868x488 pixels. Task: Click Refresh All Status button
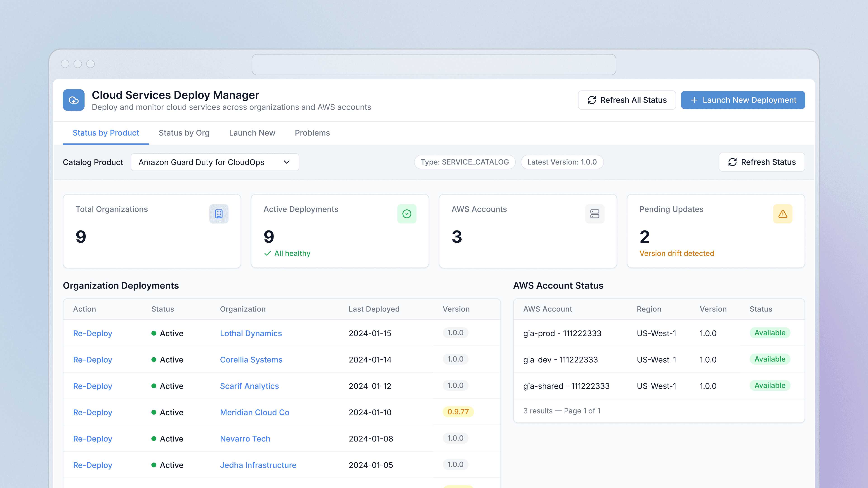pos(627,100)
